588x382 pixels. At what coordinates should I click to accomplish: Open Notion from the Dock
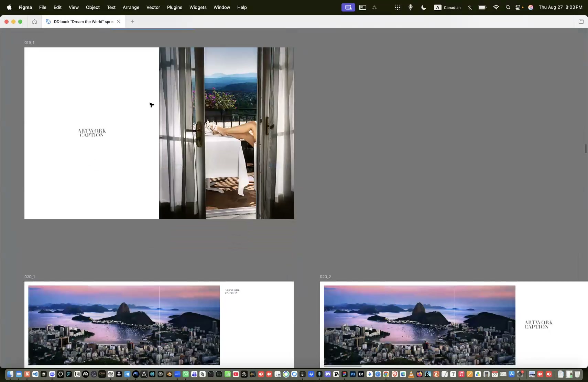tap(77, 374)
